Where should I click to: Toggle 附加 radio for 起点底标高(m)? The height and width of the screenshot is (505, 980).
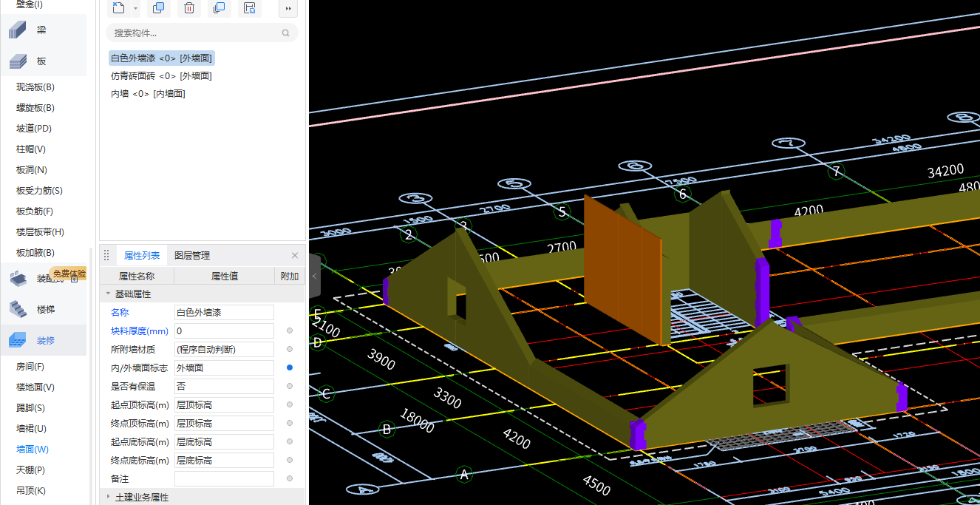(290, 441)
